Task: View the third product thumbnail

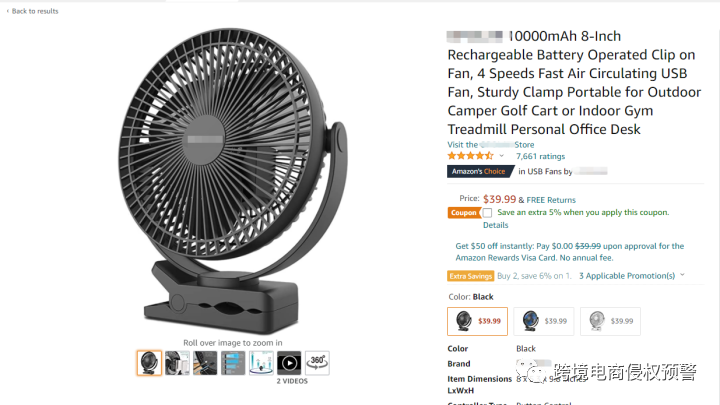Action: click(x=205, y=363)
